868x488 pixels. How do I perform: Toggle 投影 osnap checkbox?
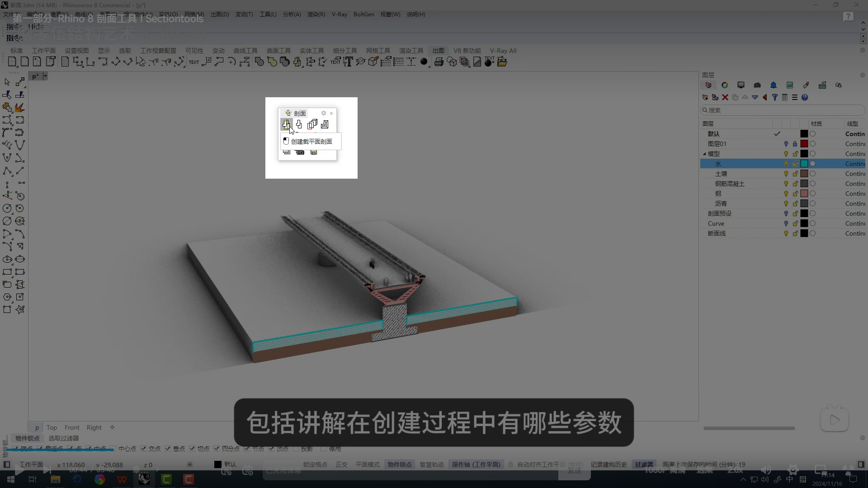tap(296, 449)
